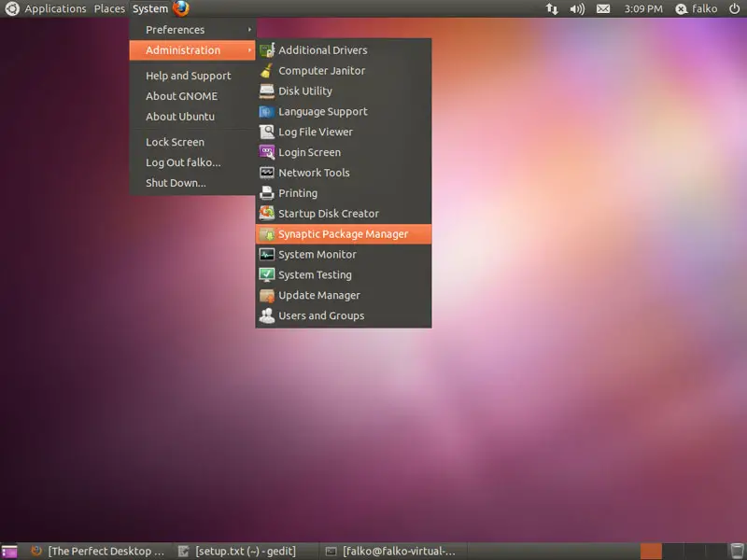Click the Log File Viewer magnifier icon
This screenshot has height=560, width=747.
267,132
